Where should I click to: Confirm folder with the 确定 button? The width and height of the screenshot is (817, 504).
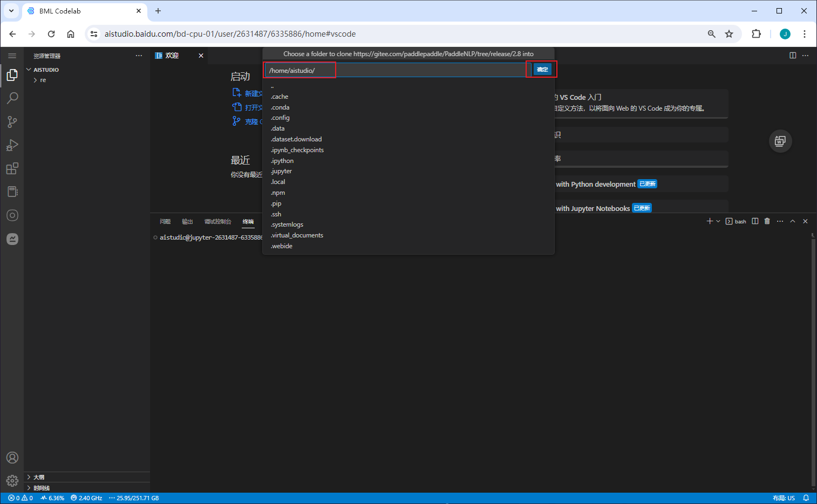pos(542,70)
